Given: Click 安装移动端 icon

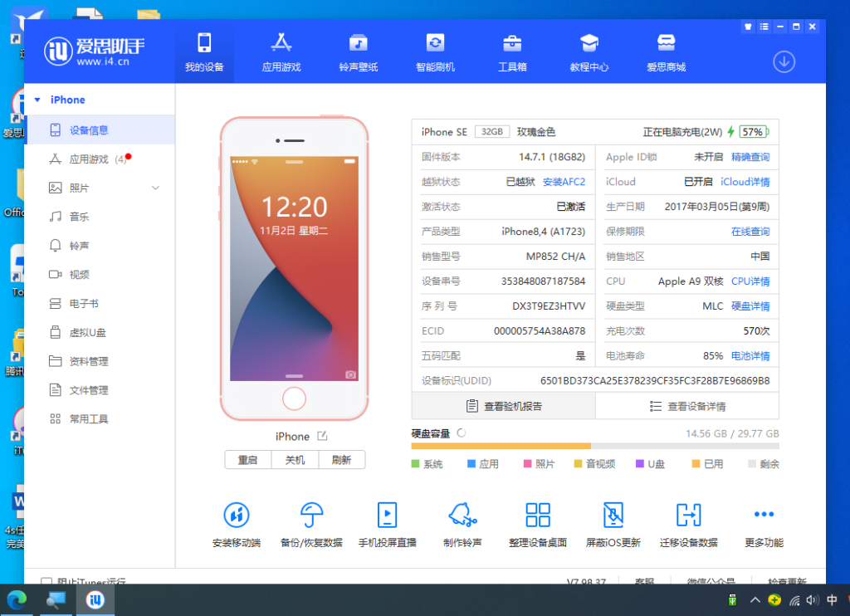Looking at the screenshot, I should (237, 515).
